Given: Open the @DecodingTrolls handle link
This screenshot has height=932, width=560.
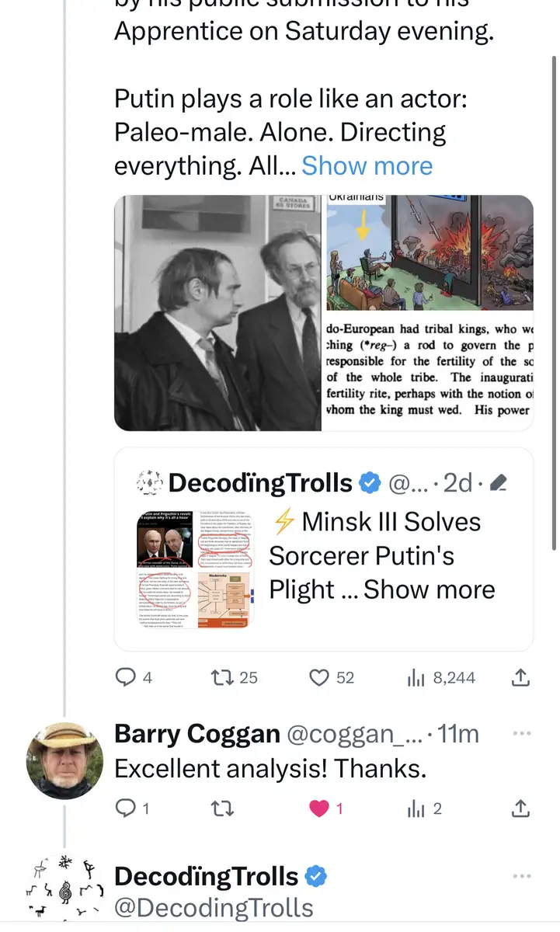Looking at the screenshot, I should (x=214, y=908).
